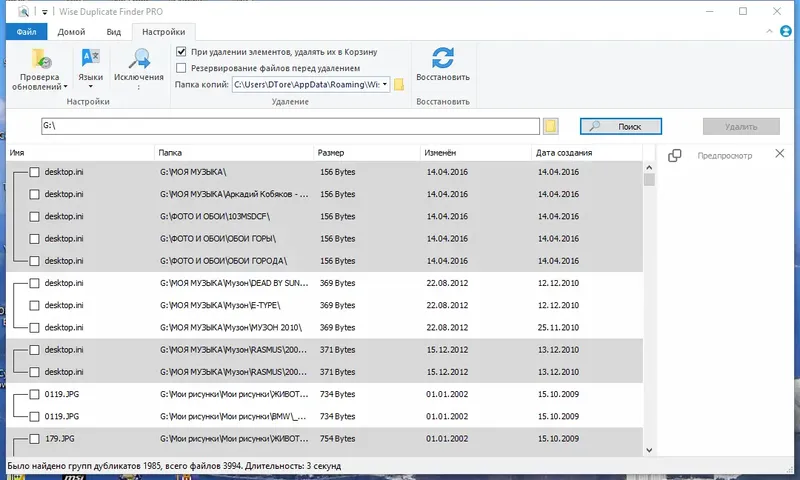Image resolution: width=800 pixels, height=480 pixels.
Task: Check 0119.JPG in the BMW folder
Action: 34,417
